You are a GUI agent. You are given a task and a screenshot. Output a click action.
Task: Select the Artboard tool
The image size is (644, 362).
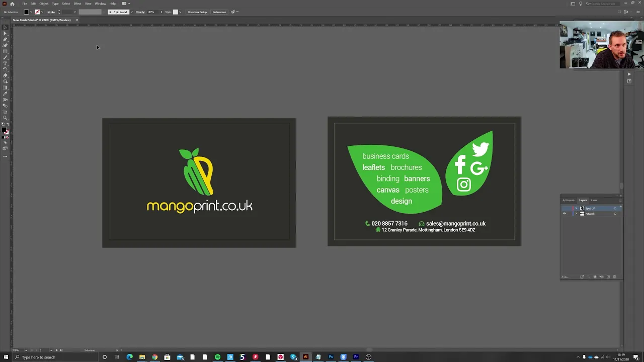(x=5, y=112)
